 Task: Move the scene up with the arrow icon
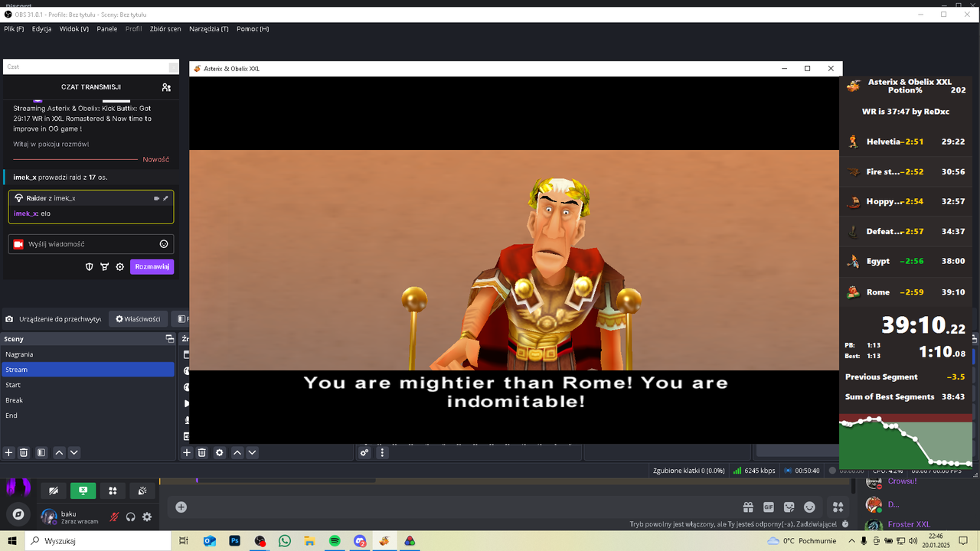59,453
